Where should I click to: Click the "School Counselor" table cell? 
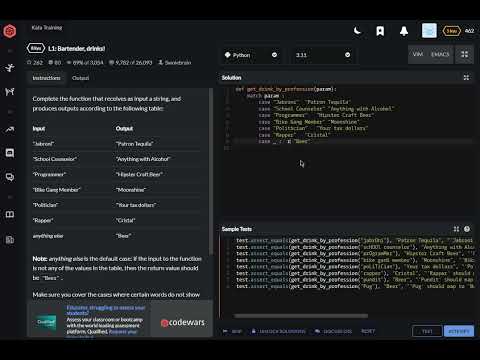(x=55, y=159)
